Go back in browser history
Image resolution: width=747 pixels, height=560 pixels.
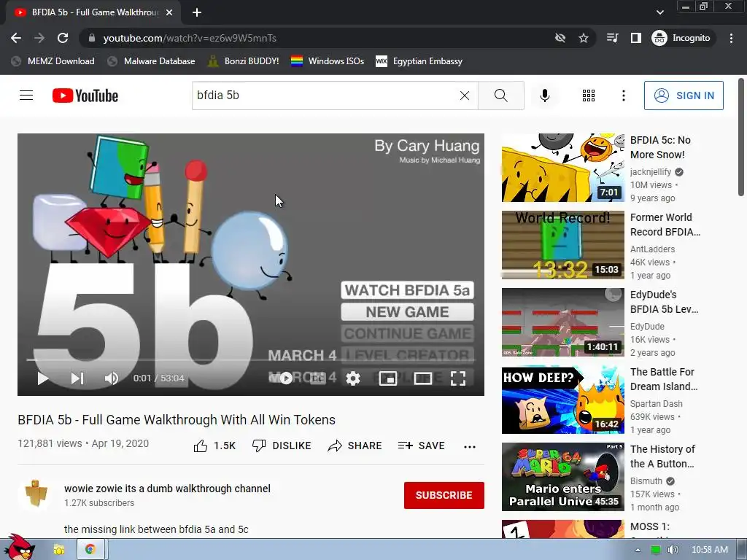point(16,38)
